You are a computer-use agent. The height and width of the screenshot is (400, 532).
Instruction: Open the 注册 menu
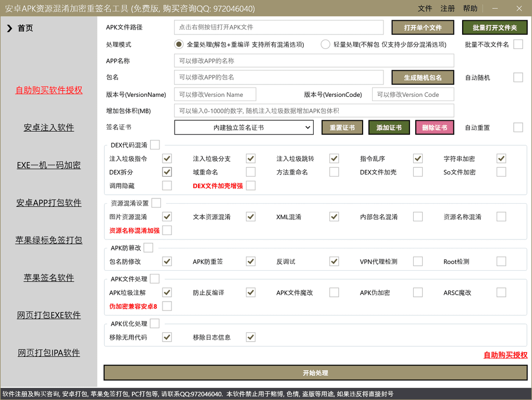click(448, 8)
